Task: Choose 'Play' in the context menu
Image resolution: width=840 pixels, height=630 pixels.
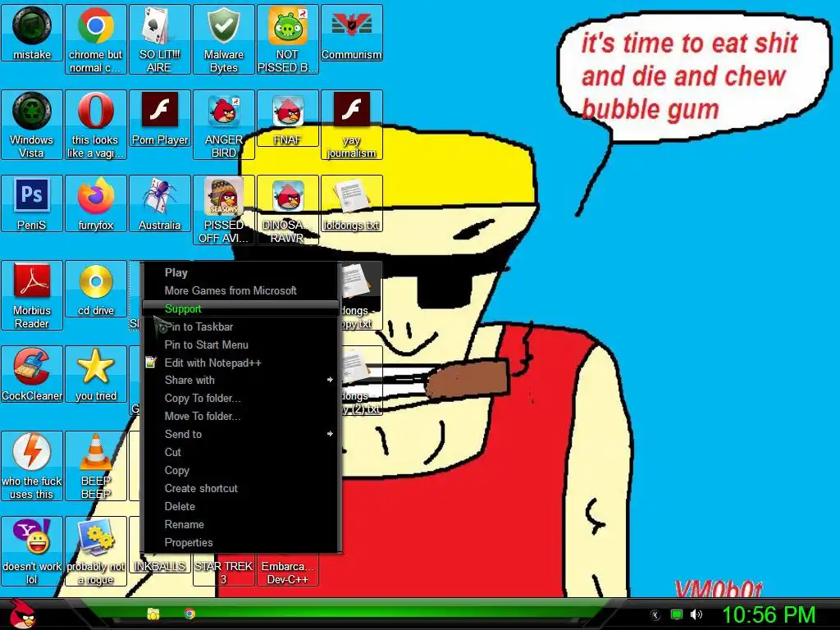Action: point(240,272)
